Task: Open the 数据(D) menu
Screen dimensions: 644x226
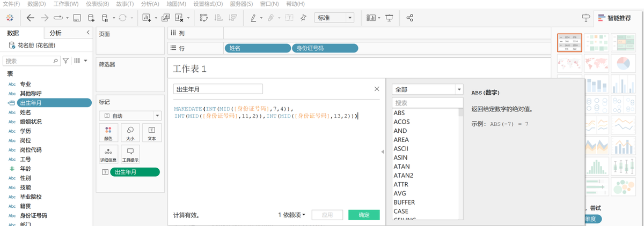Action: tap(36, 4)
